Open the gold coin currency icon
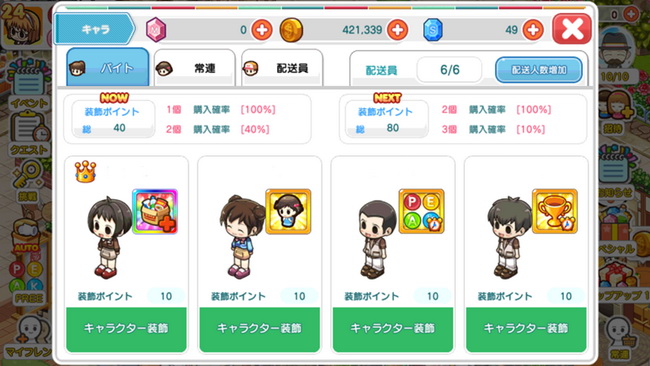Screen dimensions: 650x366 [x=291, y=30]
